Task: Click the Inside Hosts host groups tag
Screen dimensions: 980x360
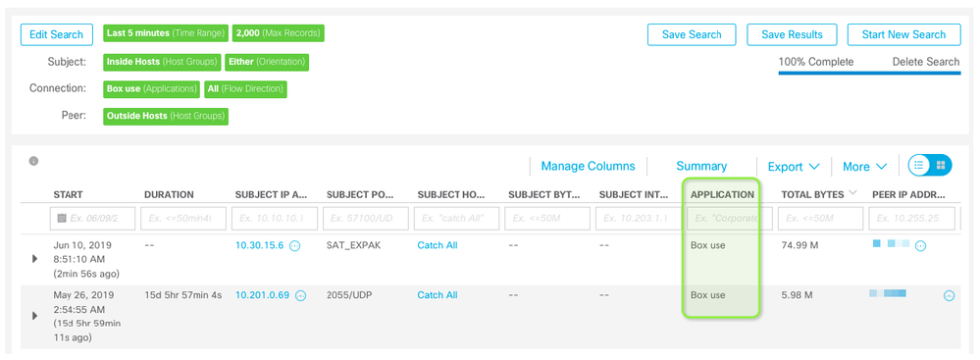Action: coord(162,62)
